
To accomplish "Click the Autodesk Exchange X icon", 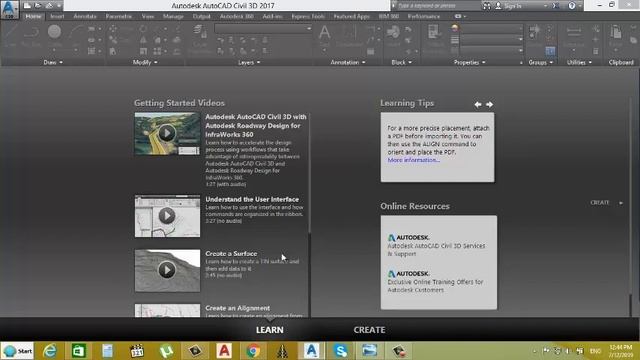I will tap(556, 6).
